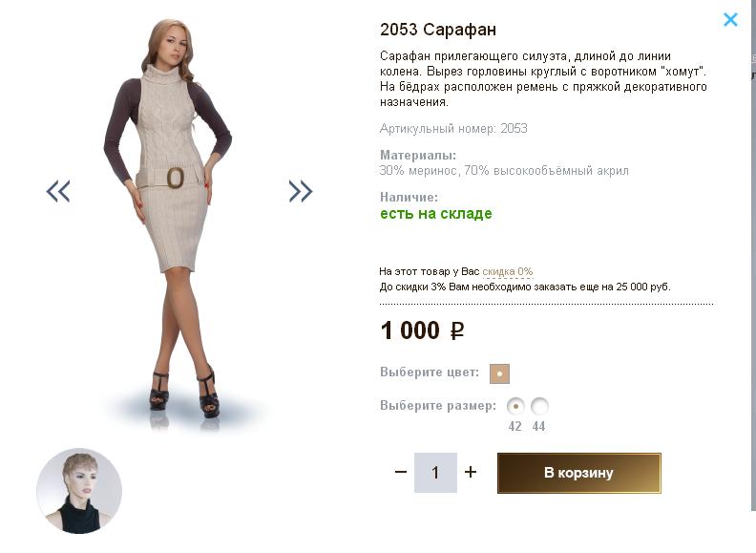Show the previous product photo
The width and height of the screenshot is (756, 553).
point(58,191)
